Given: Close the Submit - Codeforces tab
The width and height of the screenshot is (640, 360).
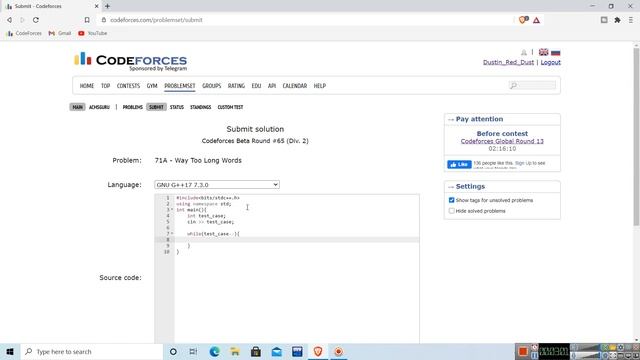Looking at the screenshot, I should pos(97,6).
